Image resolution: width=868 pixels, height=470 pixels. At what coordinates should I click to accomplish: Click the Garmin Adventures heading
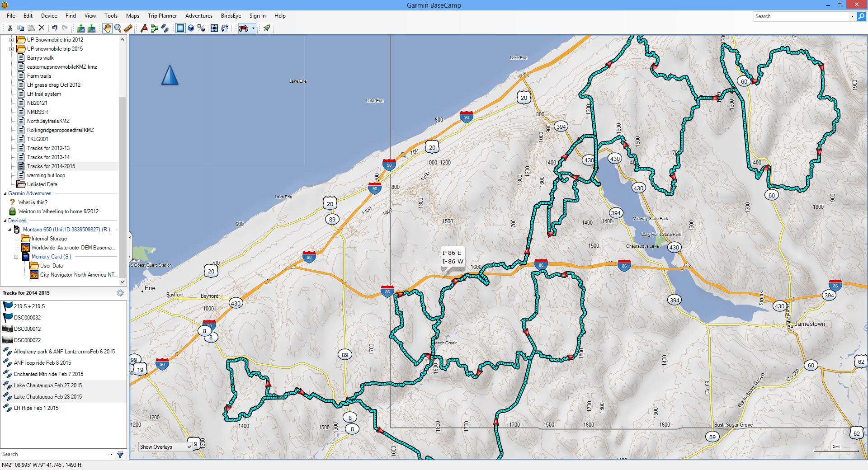(30, 193)
